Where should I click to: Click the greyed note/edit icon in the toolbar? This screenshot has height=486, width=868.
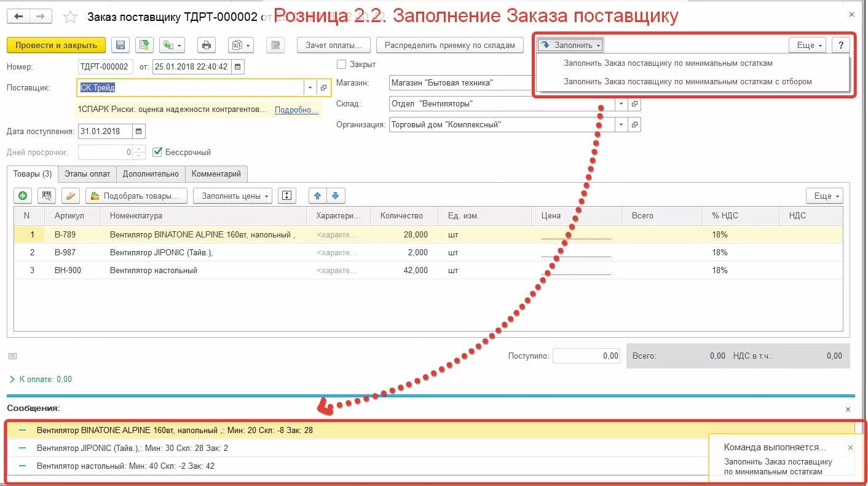click(275, 45)
